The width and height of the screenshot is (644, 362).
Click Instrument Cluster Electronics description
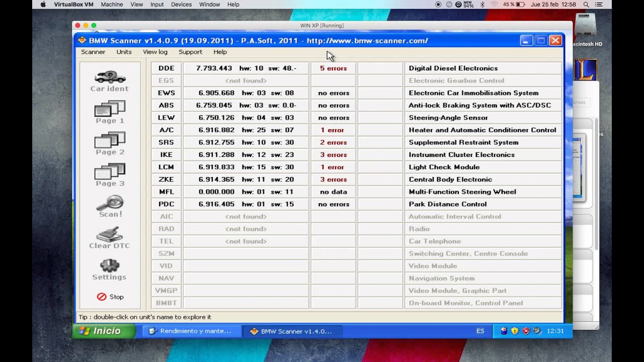(x=461, y=154)
